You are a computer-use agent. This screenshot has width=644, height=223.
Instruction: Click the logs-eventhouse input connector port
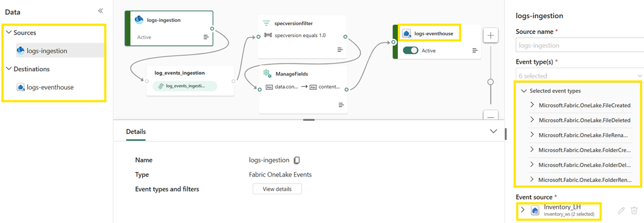pos(394,42)
